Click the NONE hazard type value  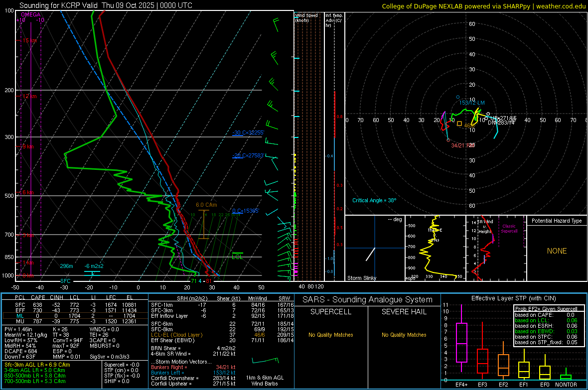click(x=557, y=251)
